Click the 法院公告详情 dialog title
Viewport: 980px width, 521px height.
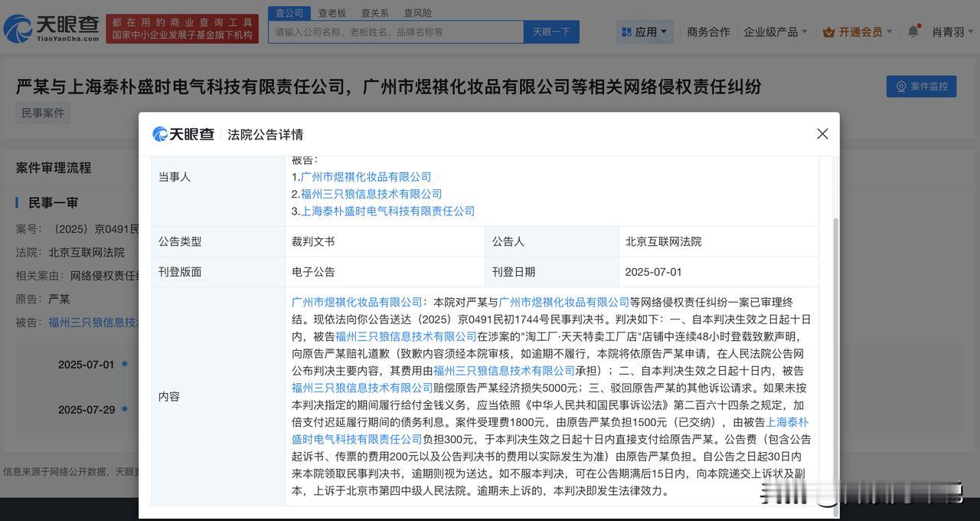tap(266, 135)
